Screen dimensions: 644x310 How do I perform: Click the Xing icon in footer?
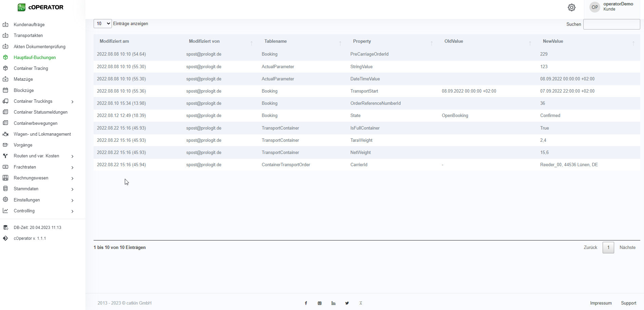[361, 303]
